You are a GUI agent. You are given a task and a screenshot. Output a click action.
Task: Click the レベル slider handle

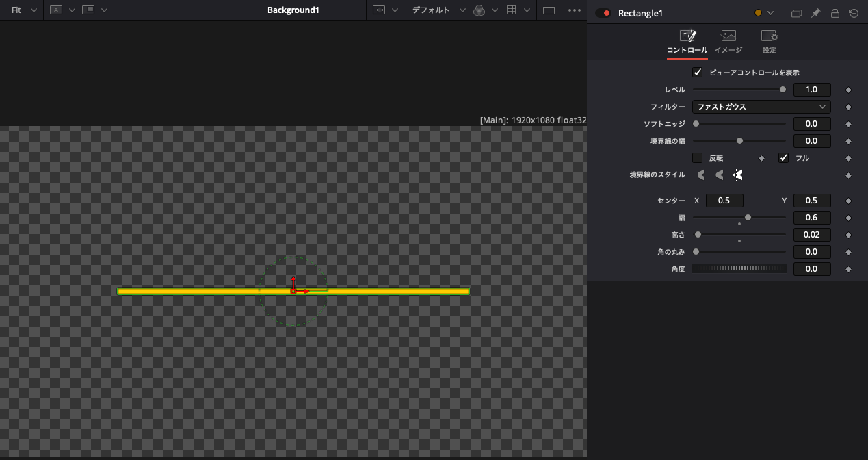click(x=782, y=90)
